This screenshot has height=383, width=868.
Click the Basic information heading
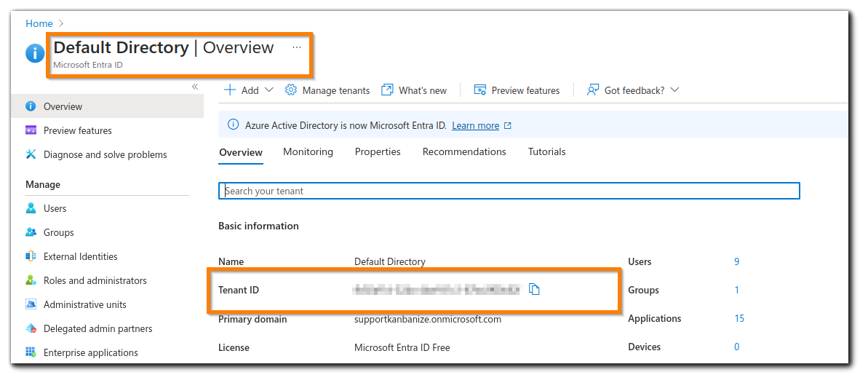coord(258,226)
